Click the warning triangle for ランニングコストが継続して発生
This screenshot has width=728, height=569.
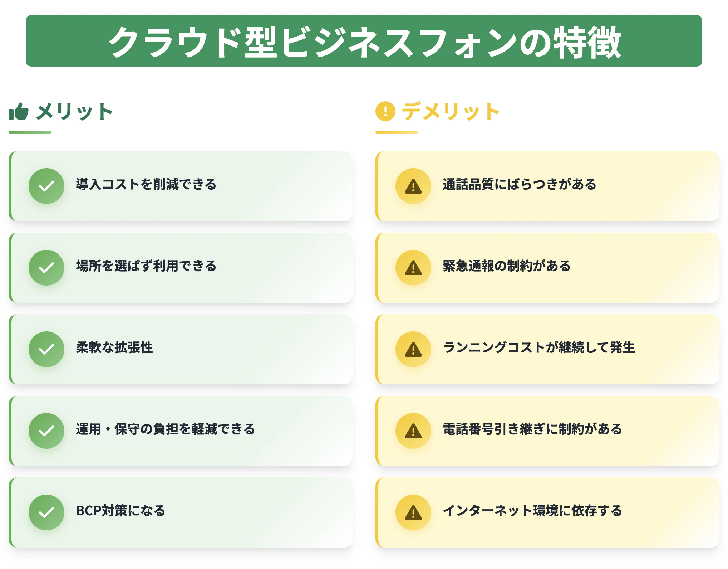click(x=413, y=349)
